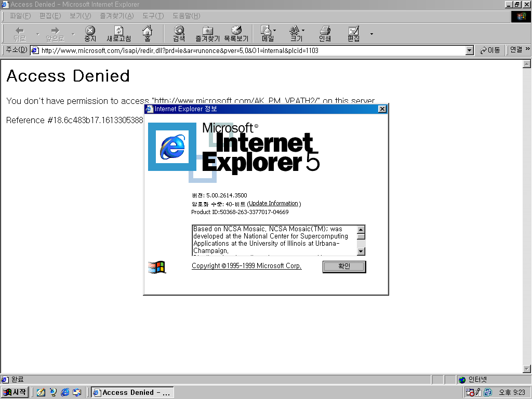Click the 주소(D) address label
Screen dimensions: 532x399
16,50
